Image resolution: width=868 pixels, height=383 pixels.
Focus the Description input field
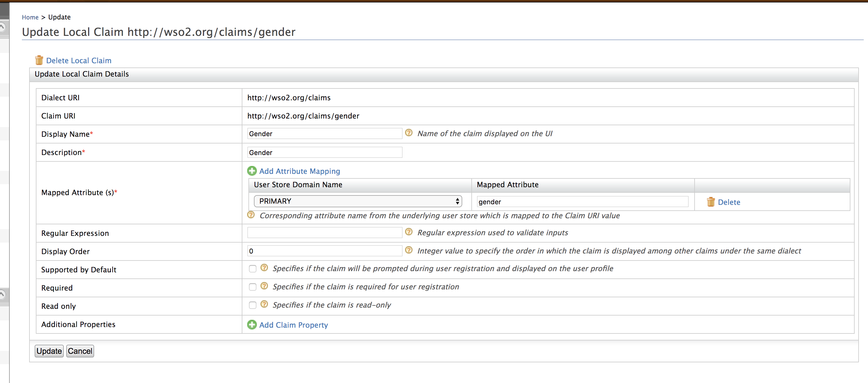click(x=325, y=152)
